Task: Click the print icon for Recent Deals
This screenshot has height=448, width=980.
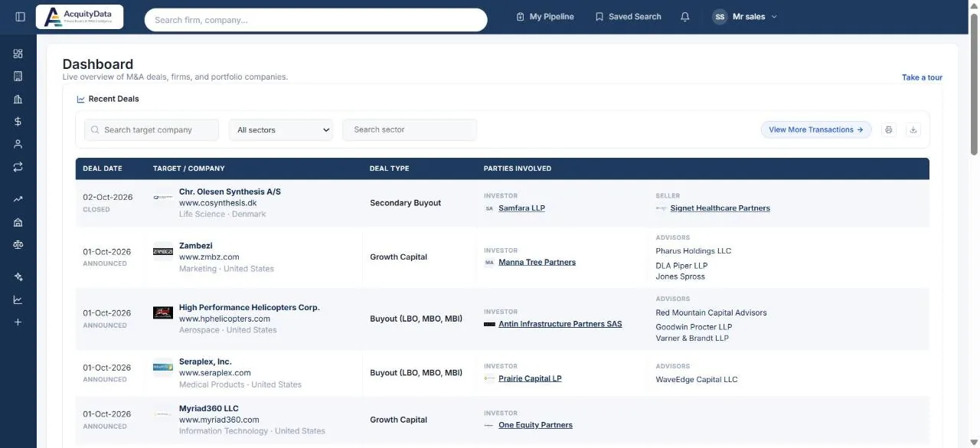Action: coord(889,130)
